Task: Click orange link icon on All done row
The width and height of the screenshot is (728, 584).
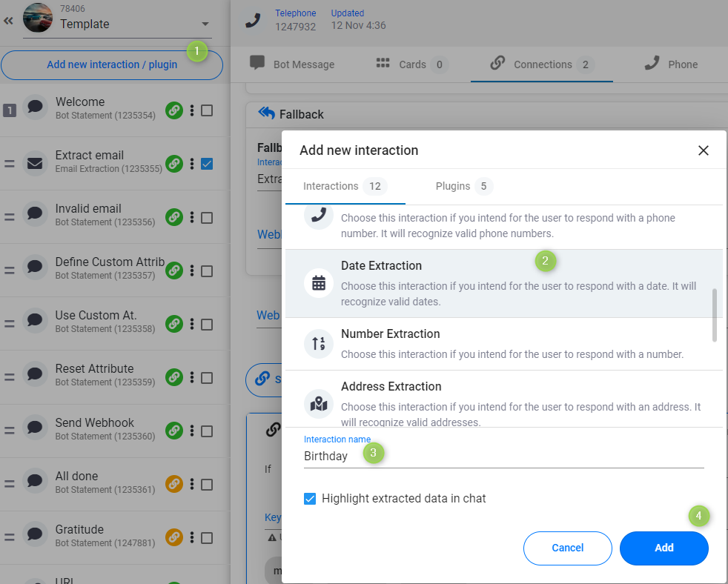Action: click(174, 484)
